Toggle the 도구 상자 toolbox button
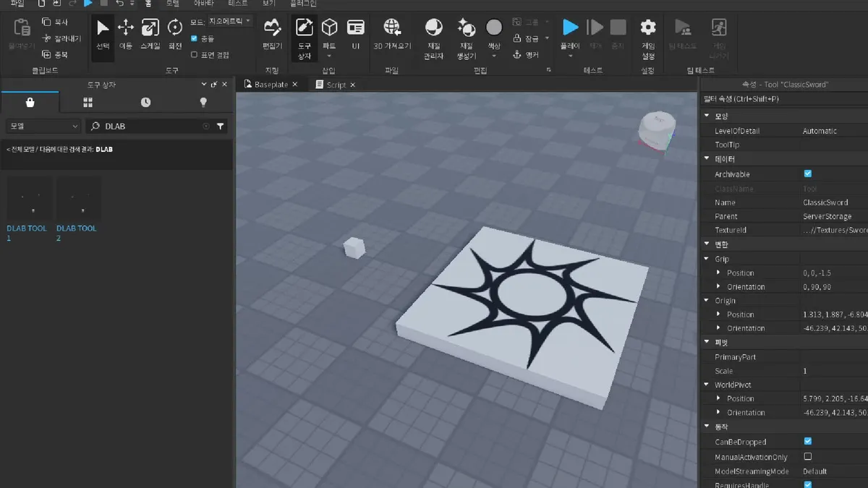 305,38
